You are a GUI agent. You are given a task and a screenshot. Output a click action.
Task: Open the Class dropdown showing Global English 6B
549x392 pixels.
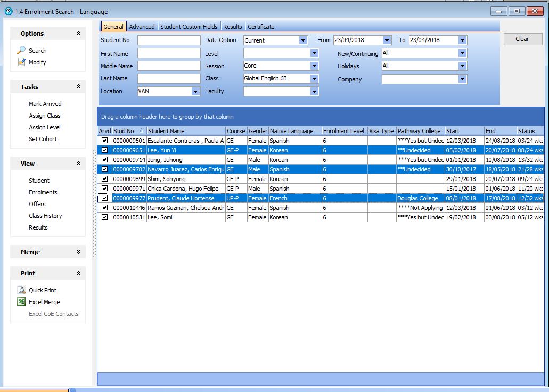[x=314, y=79]
